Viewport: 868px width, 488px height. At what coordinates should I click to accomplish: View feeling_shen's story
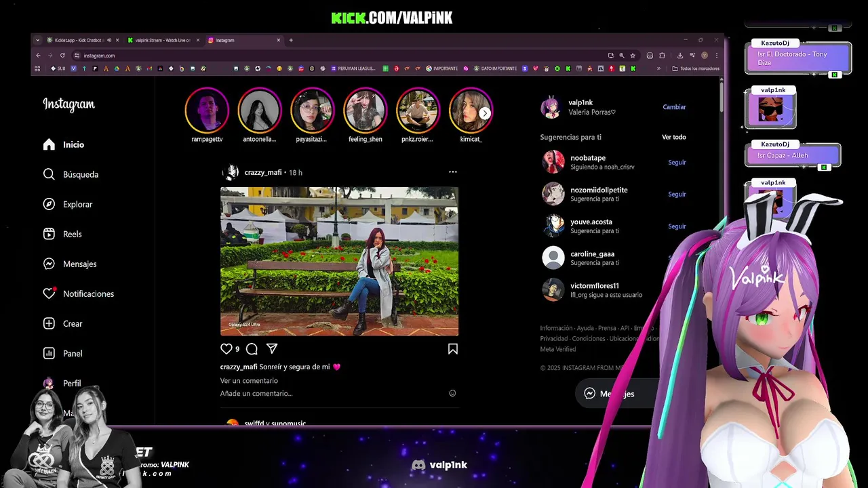[x=365, y=110]
